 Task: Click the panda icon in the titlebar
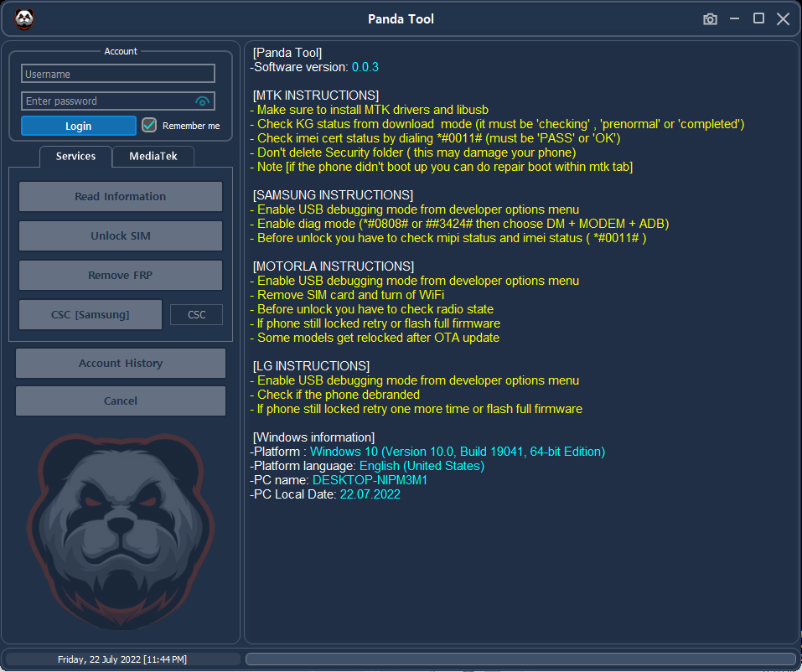tap(24, 19)
